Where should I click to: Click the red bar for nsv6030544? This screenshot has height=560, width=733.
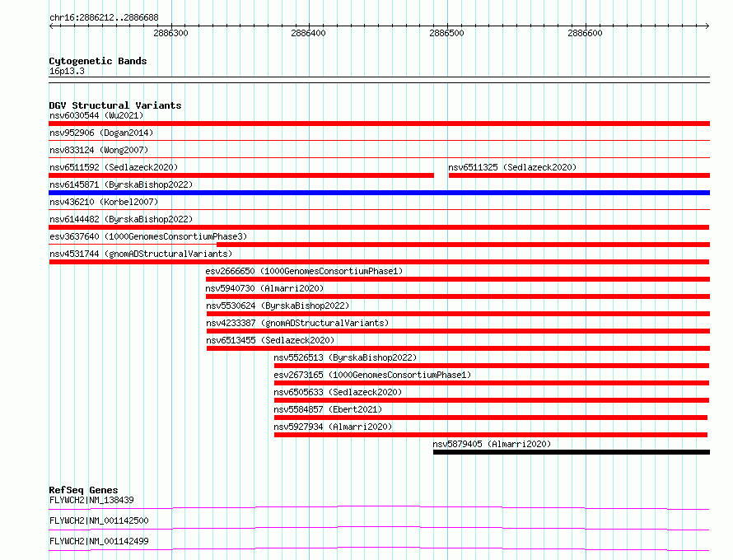click(379, 124)
